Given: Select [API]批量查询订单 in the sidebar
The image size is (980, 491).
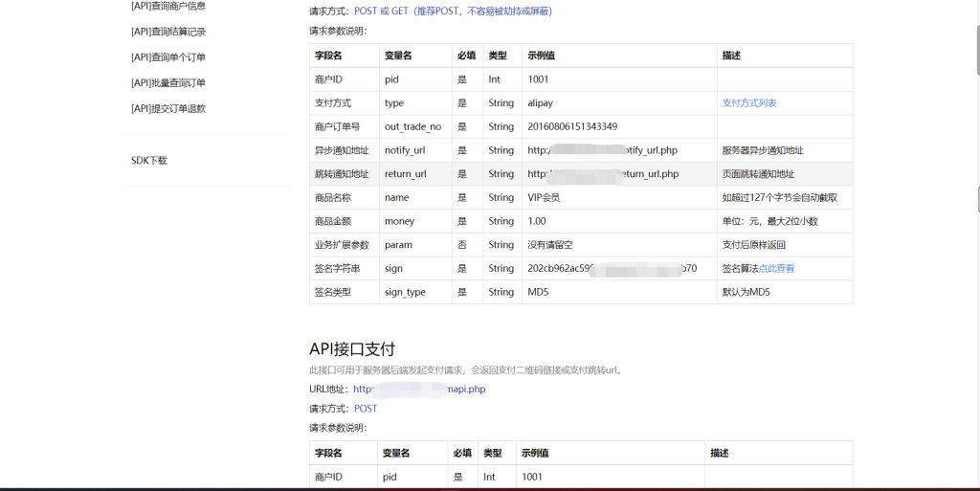Looking at the screenshot, I should (168, 83).
